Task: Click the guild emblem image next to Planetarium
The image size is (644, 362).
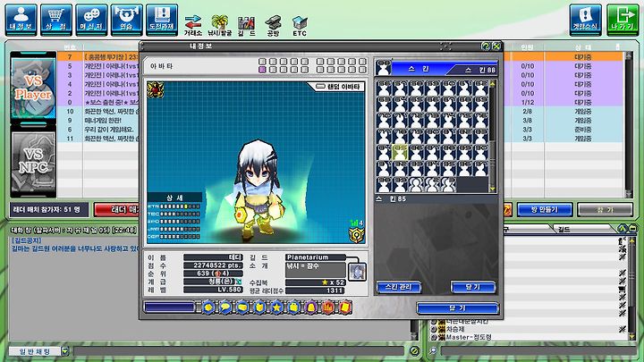Action: 357,272
